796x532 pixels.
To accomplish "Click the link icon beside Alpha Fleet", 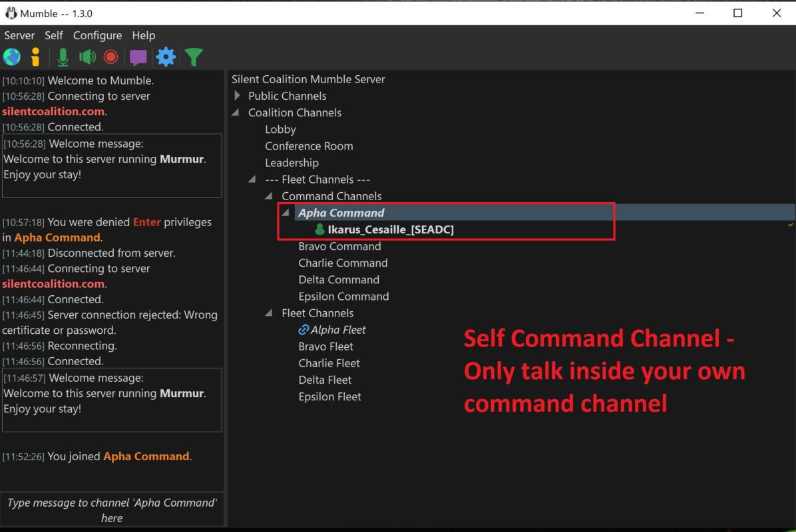I will 303,330.
